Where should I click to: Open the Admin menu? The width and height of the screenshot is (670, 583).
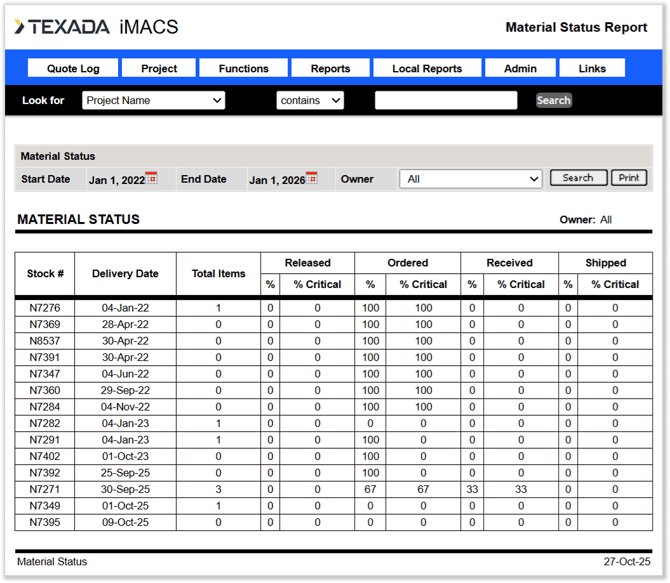click(x=520, y=69)
